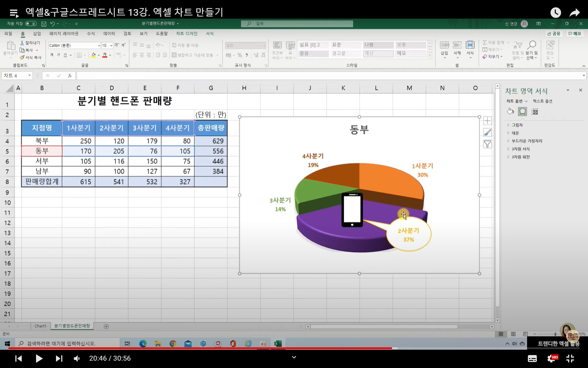
Task: Open the Fill Color dropdown arrow
Action: pyautogui.click(x=99, y=55)
